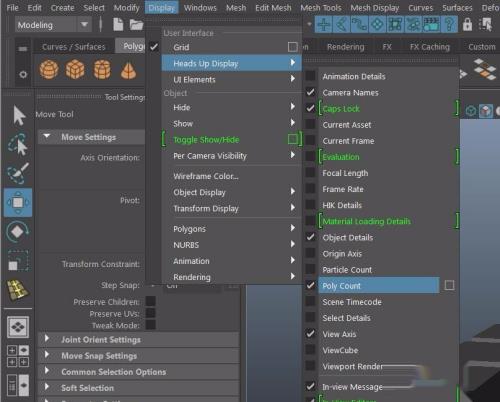
Task: Open the Mesh Display menu
Action: pos(375,8)
